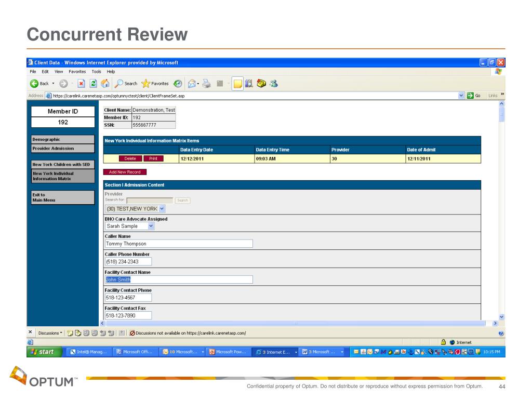
Task: Open BHO Care Advocate Sarah Sample dropdown
Action: pos(151,227)
